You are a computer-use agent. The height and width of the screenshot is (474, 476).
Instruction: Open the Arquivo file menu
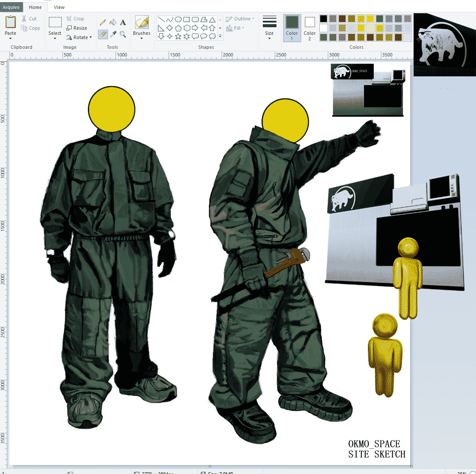tap(11, 7)
